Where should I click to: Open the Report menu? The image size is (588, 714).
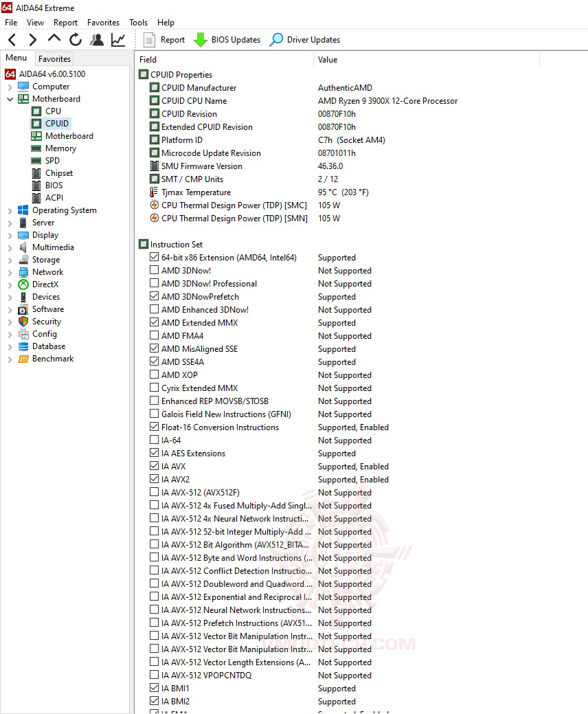pos(65,22)
